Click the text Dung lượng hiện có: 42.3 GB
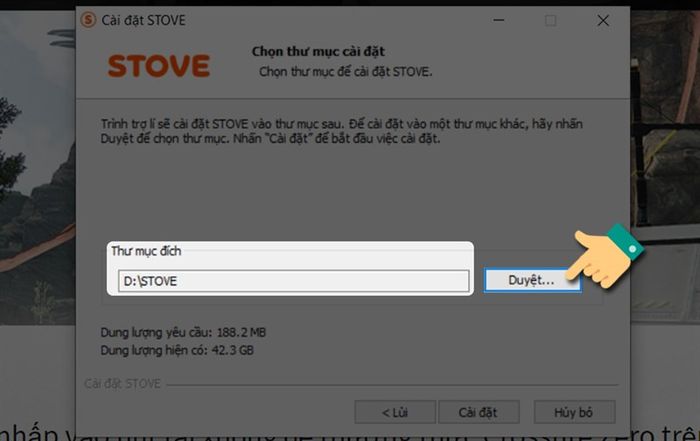Viewport: 700px width, 441px height. (x=177, y=350)
